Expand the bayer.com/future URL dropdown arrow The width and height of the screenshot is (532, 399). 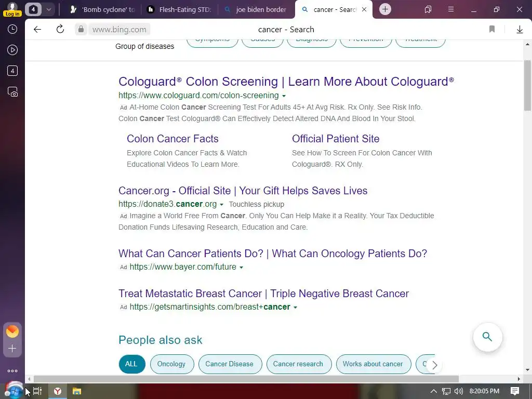coord(241,268)
